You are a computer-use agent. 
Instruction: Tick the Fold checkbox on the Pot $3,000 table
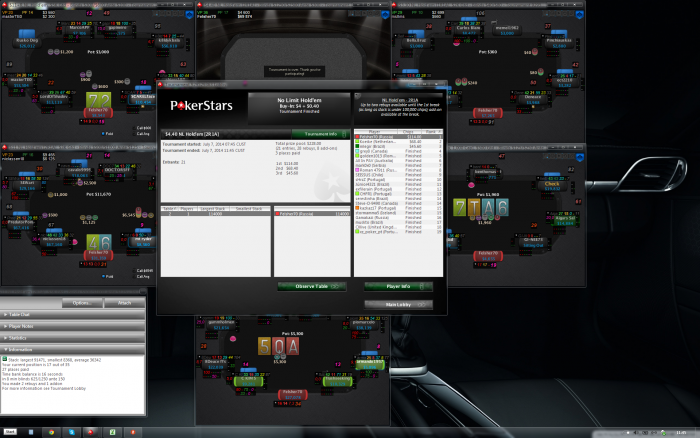(x=104, y=133)
